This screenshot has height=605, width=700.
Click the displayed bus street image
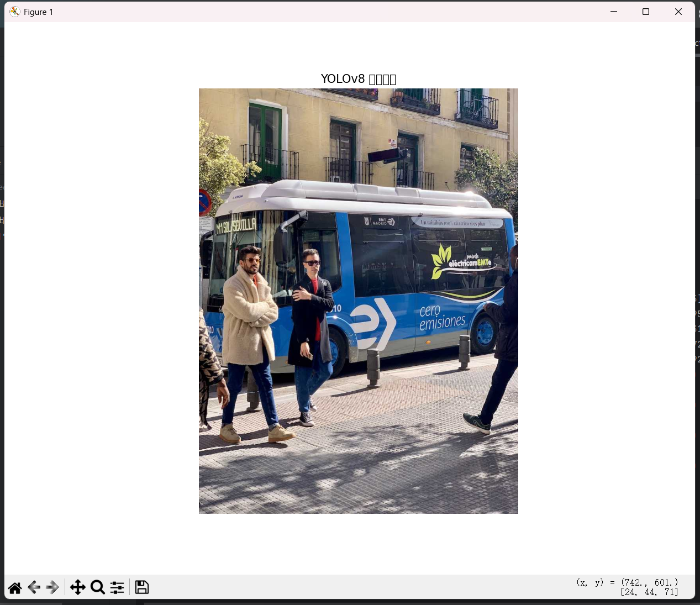(x=359, y=301)
